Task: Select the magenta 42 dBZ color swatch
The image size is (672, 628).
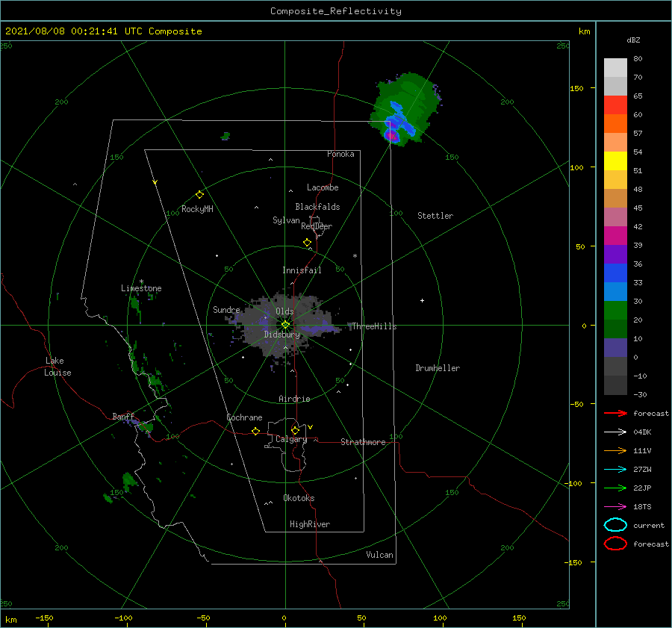Action: click(615, 235)
